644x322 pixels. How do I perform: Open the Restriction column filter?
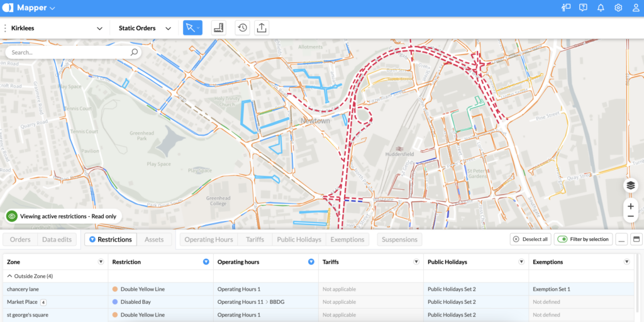206,262
